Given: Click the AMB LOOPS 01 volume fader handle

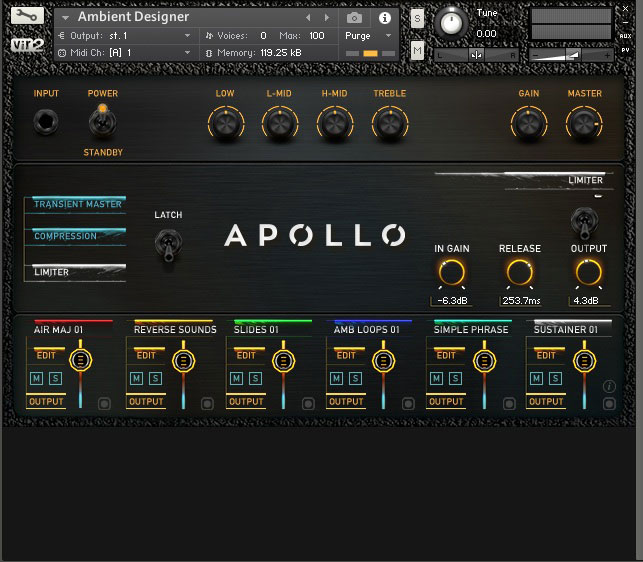Looking at the screenshot, I should [x=383, y=360].
